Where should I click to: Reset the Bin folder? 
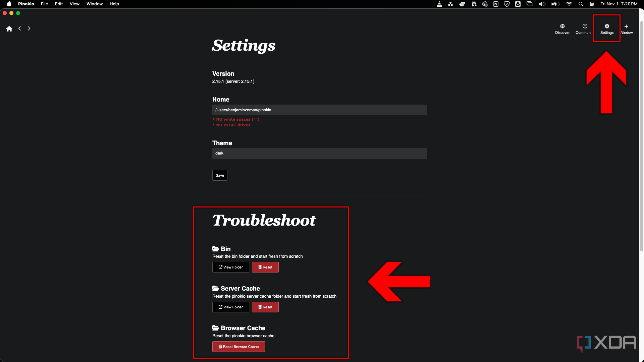265,267
